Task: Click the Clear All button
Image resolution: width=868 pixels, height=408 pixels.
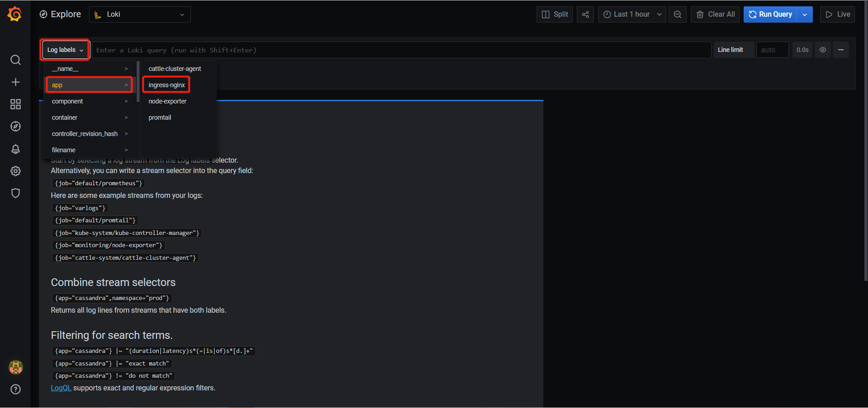Action: coord(715,14)
